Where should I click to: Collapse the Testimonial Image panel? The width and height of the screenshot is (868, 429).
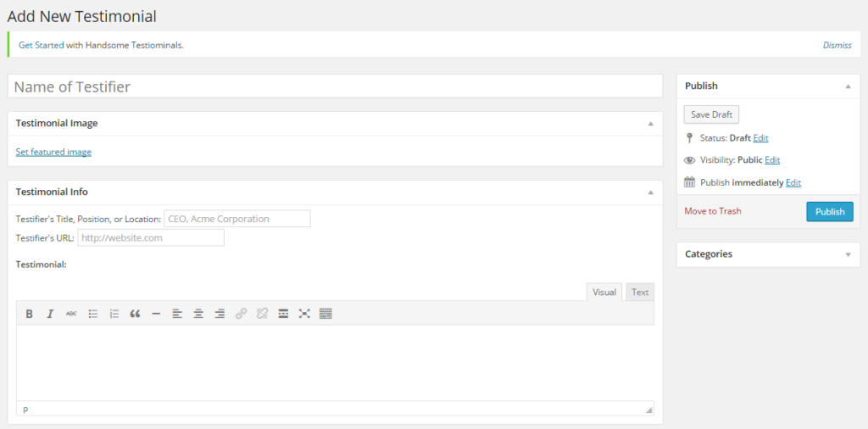coord(651,124)
